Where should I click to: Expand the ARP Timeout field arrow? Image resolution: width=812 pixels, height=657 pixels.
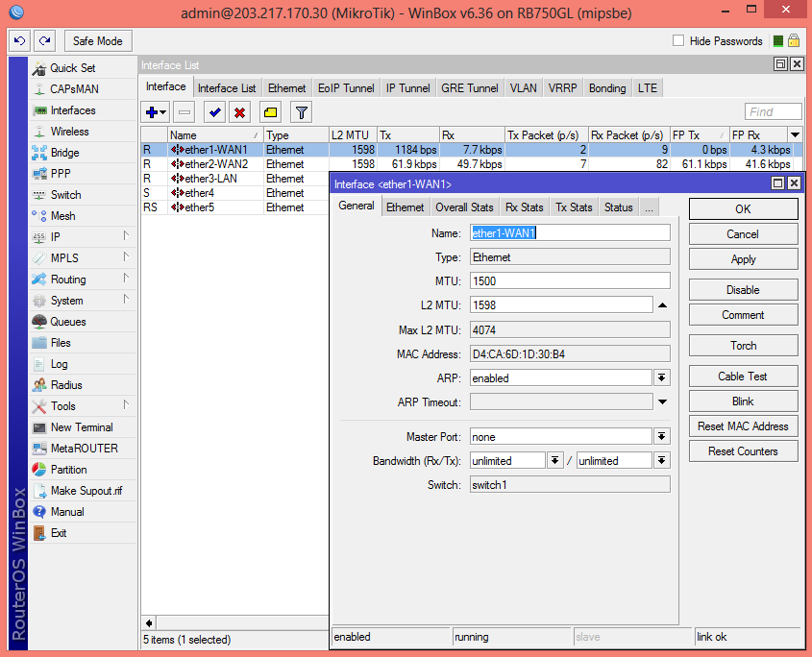click(x=662, y=401)
